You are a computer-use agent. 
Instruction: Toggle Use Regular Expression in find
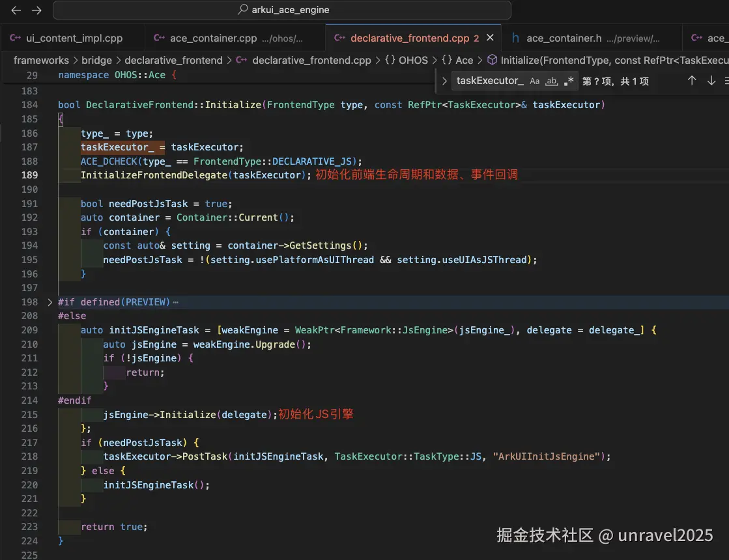[x=569, y=81]
